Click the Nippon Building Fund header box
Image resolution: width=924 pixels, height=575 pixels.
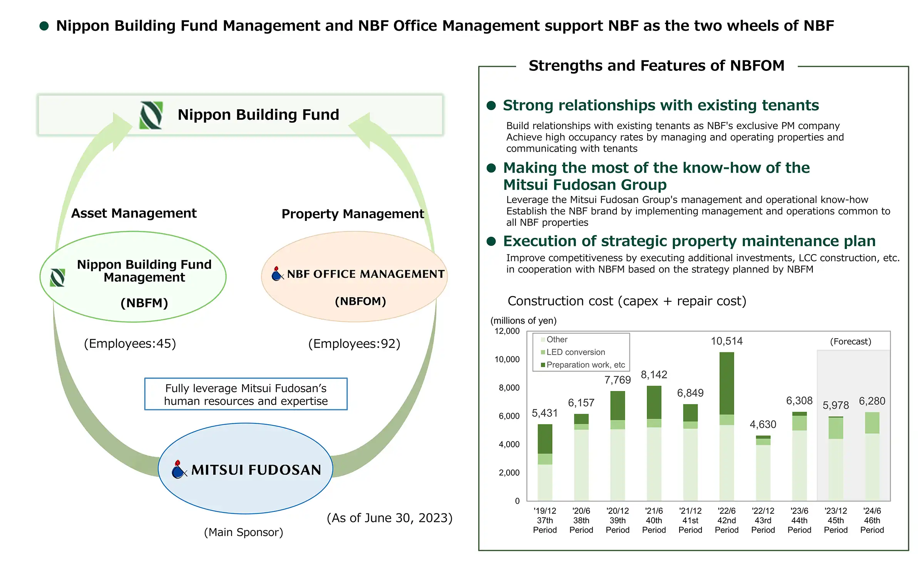tap(241, 115)
